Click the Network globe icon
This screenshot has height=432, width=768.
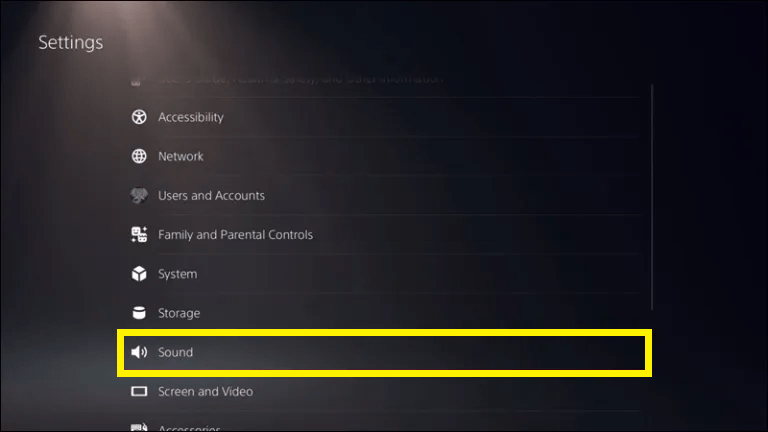click(x=139, y=156)
